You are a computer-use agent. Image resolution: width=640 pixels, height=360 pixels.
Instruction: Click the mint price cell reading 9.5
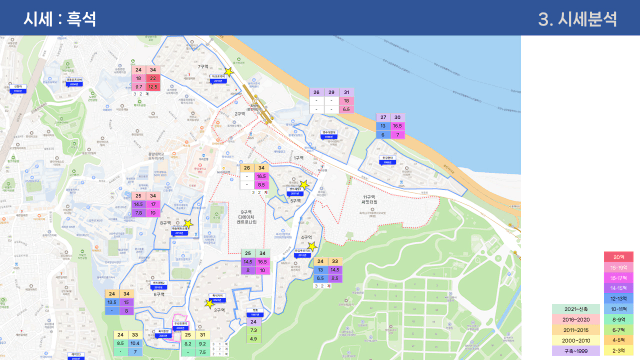click(x=120, y=343)
